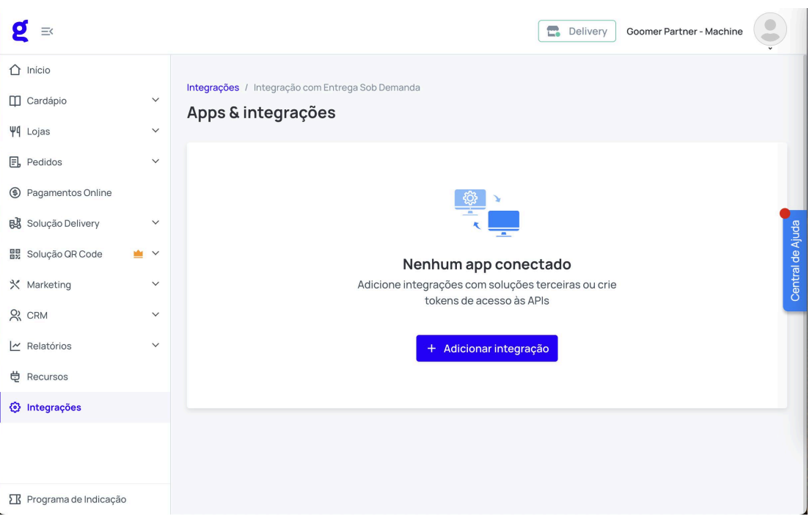Click the Recursos plug icon
Viewport: 812px width, 519px height.
15,377
